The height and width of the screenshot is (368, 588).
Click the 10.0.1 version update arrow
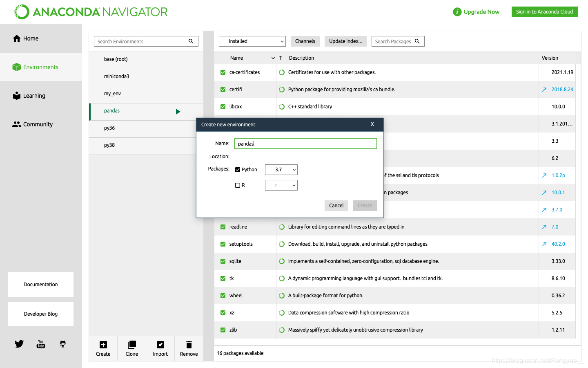(x=544, y=193)
